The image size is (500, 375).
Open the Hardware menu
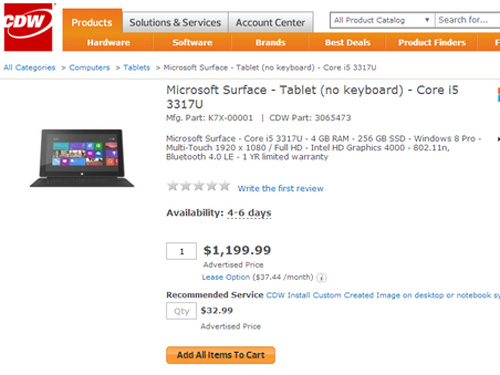click(108, 43)
